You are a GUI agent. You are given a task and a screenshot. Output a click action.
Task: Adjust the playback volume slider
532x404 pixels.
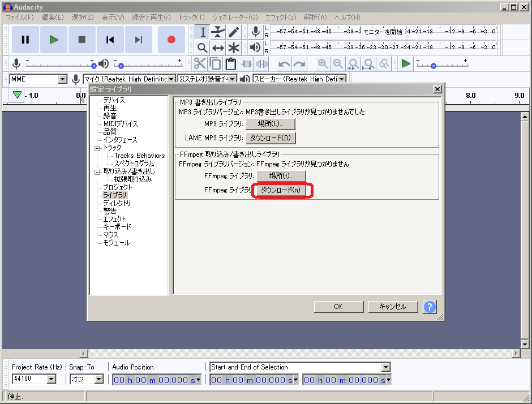point(148,65)
